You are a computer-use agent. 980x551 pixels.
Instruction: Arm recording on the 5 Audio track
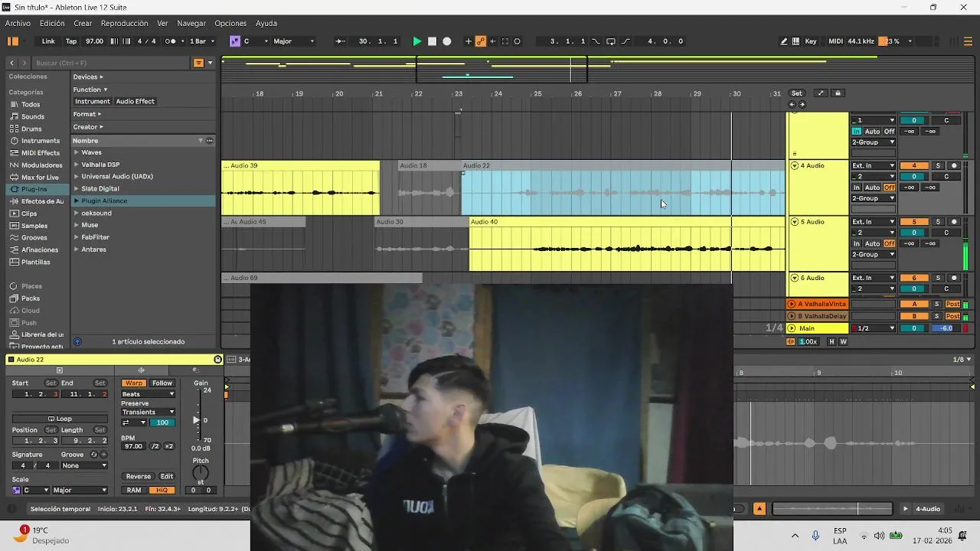coord(954,222)
